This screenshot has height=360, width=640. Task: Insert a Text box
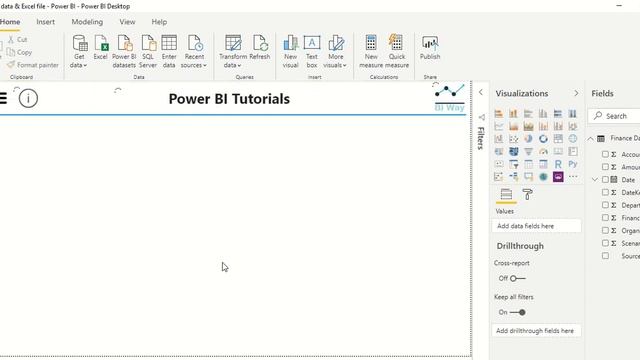312,52
